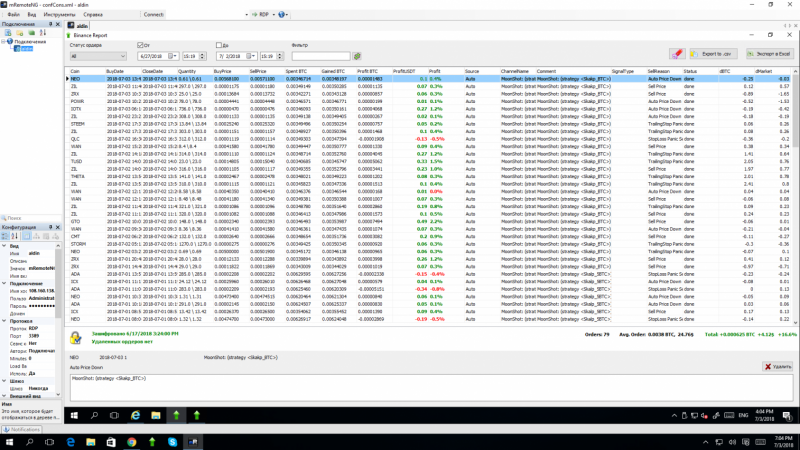Image resolution: width=800 pixels, height=450 pixels.
Task: Open the Инструменты menu
Action: [59, 15]
